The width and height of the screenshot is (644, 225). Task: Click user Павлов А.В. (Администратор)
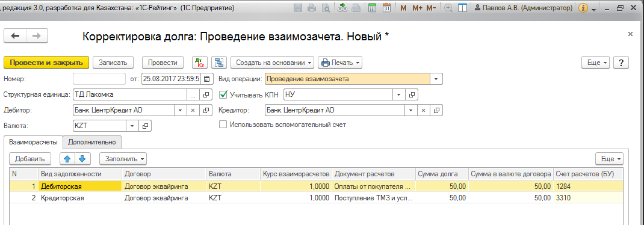523,8
